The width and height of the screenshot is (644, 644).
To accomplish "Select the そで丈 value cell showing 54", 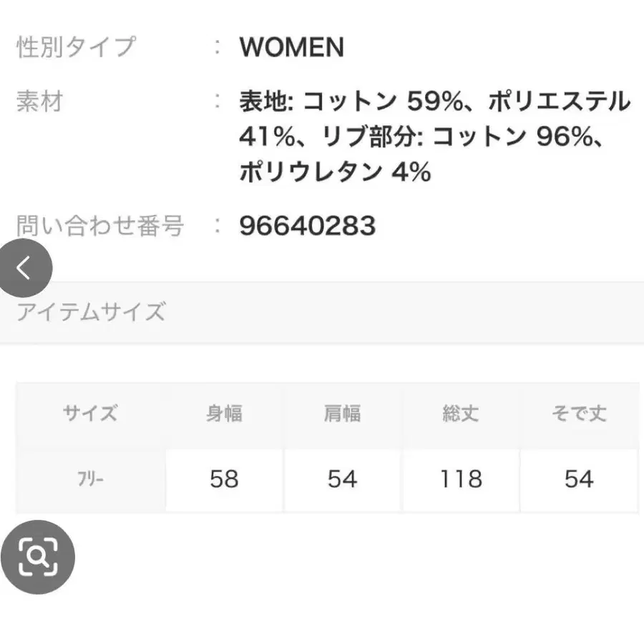I will (x=580, y=479).
